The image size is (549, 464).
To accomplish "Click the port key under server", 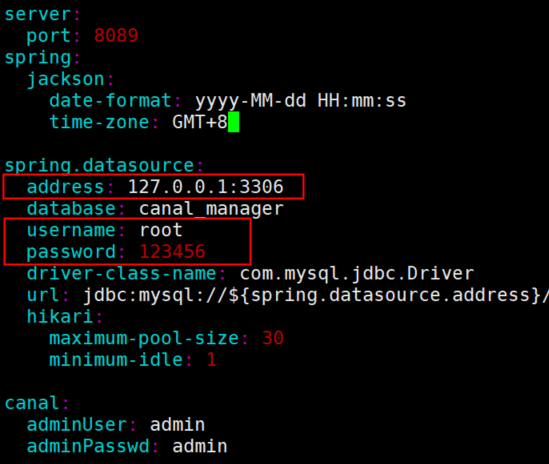I will click(x=49, y=36).
